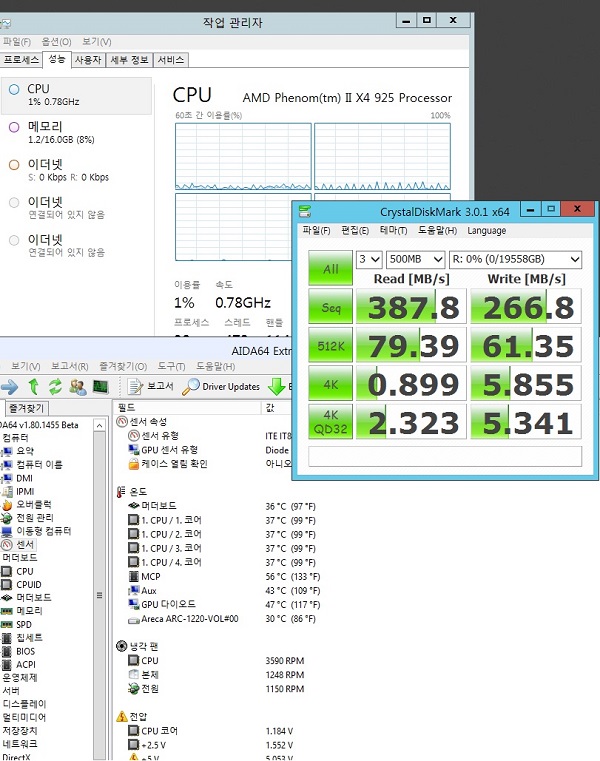The height and width of the screenshot is (761, 600).
Task: Open the 옵션(O) menu in Task Manager
Action: pos(56,42)
